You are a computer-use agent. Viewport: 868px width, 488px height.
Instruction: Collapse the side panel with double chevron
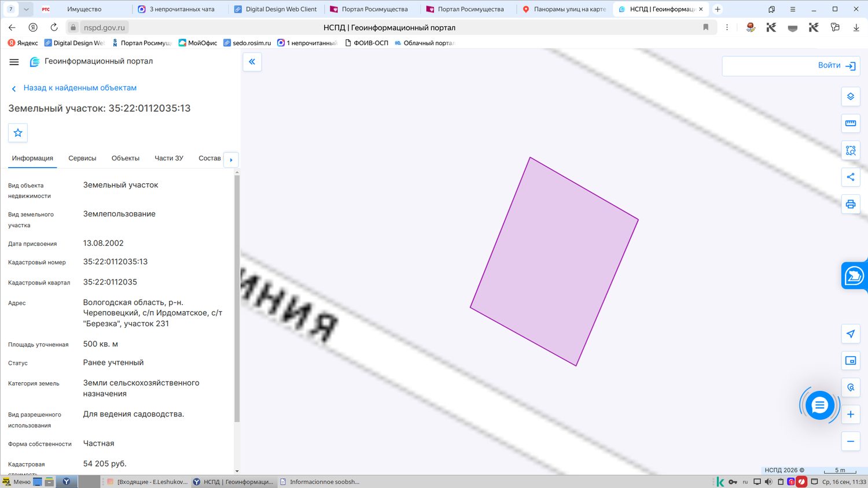pyautogui.click(x=252, y=62)
